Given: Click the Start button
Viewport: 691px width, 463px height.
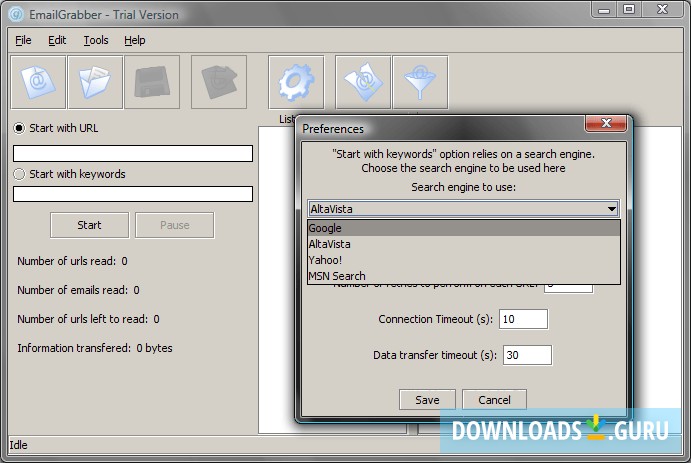Looking at the screenshot, I should click(89, 225).
